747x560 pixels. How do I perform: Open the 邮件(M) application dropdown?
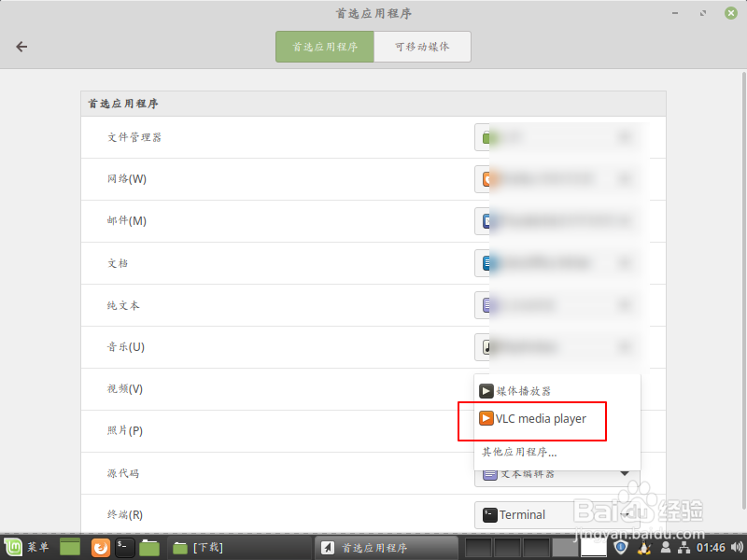tap(557, 221)
